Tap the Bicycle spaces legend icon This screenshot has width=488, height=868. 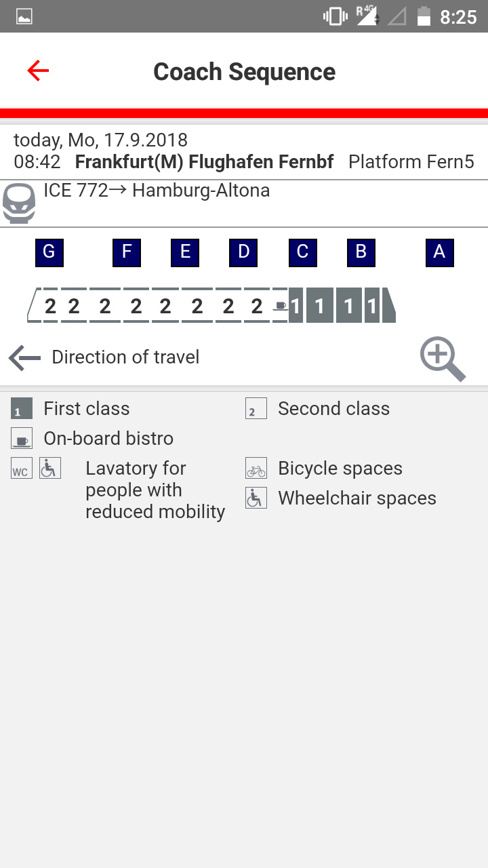(256, 469)
